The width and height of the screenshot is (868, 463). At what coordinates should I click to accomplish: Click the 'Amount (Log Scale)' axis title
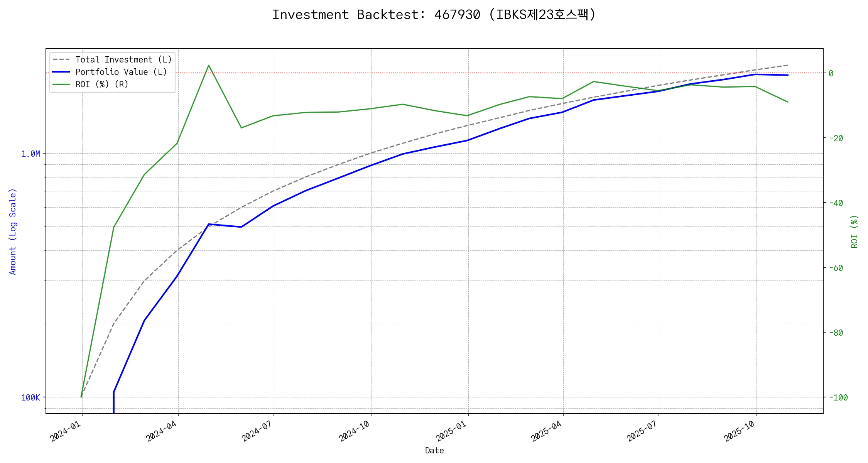click(x=13, y=231)
